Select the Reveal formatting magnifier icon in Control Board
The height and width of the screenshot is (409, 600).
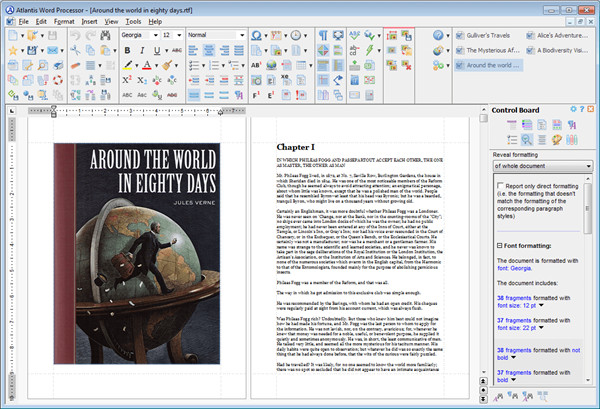click(x=527, y=140)
